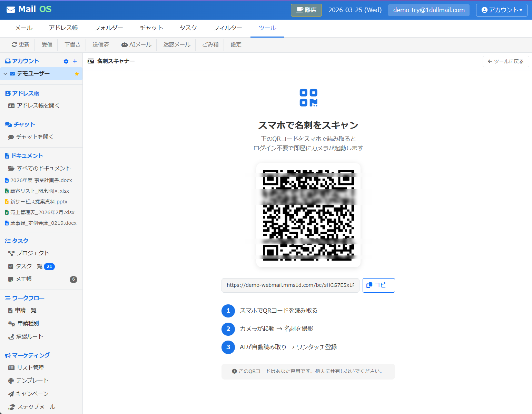The image size is (532, 414).
Task: Click the add account plus icon
Action: [75, 61]
